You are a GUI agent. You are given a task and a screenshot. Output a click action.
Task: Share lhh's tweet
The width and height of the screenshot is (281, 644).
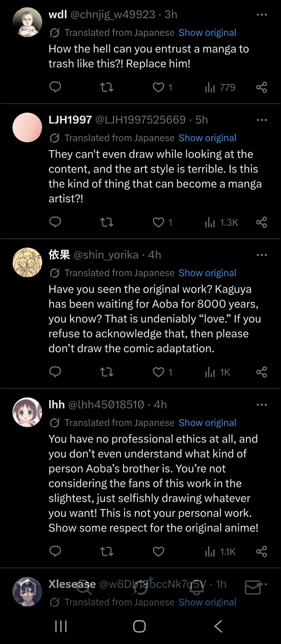click(261, 552)
